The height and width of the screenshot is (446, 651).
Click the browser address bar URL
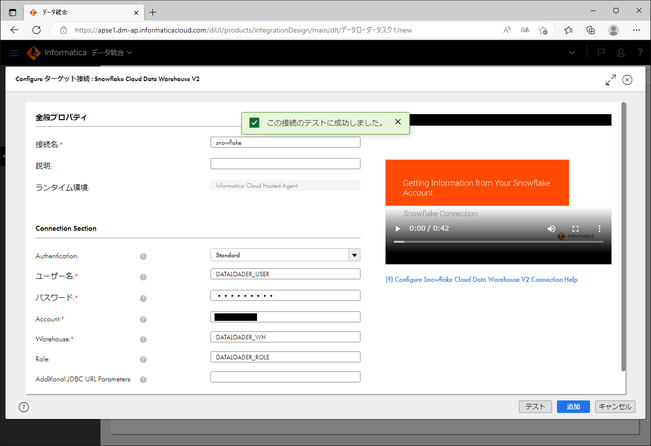click(243, 30)
